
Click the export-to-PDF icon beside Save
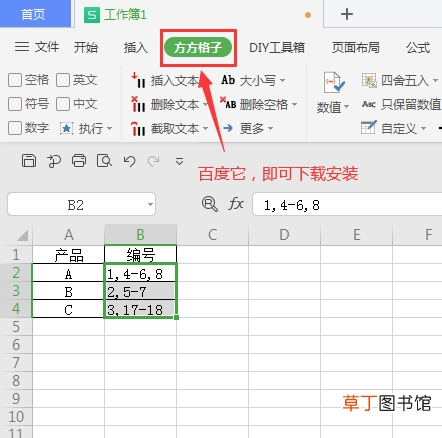point(54,161)
